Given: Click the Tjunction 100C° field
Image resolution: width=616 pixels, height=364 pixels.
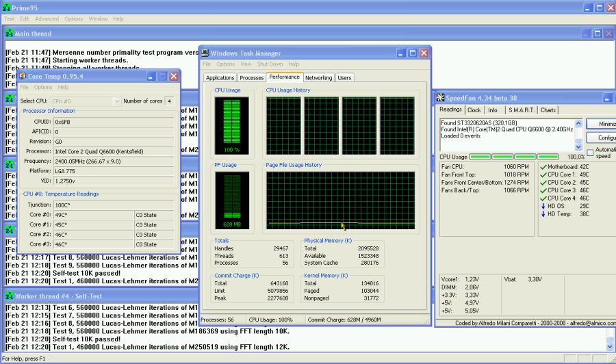Looking at the screenshot, I should (114, 205).
